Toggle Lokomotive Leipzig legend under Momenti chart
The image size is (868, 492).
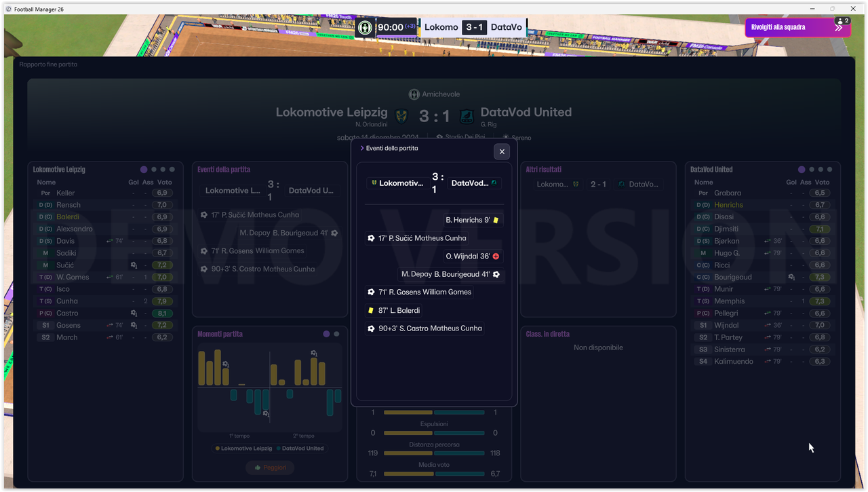coord(243,449)
